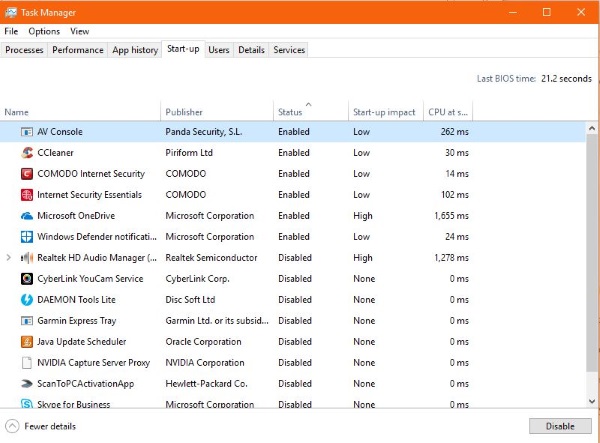This screenshot has height=443, width=600.
Task: Click the COMODO Internet Security icon
Action: (x=26, y=174)
